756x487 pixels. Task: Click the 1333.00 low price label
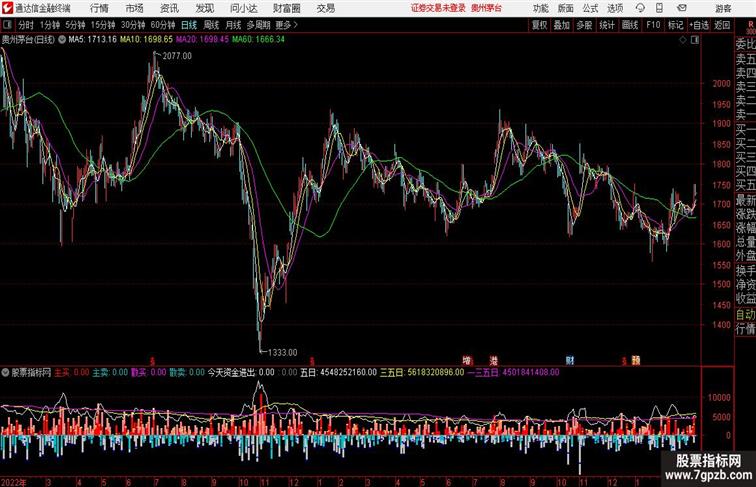point(283,352)
